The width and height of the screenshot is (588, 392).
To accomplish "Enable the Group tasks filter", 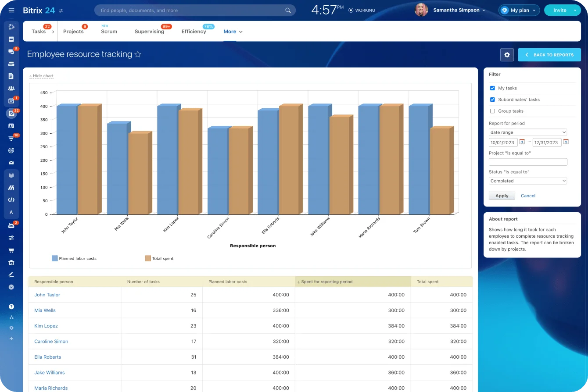I will click(x=492, y=111).
